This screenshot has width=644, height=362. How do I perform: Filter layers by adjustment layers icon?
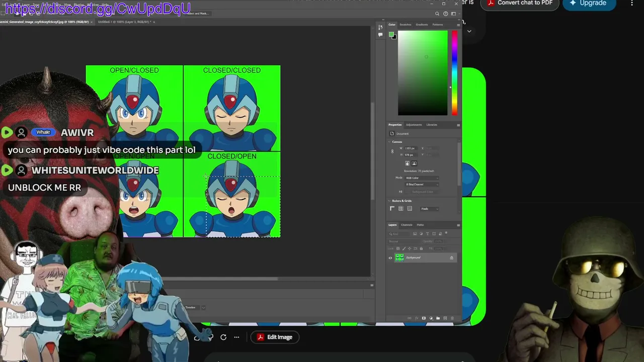tap(421, 234)
